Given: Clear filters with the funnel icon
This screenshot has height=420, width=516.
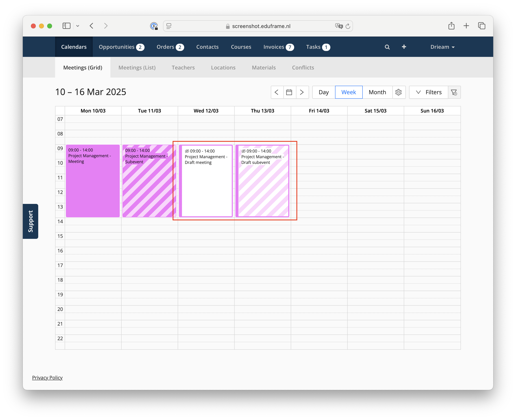Looking at the screenshot, I should (x=454, y=92).
